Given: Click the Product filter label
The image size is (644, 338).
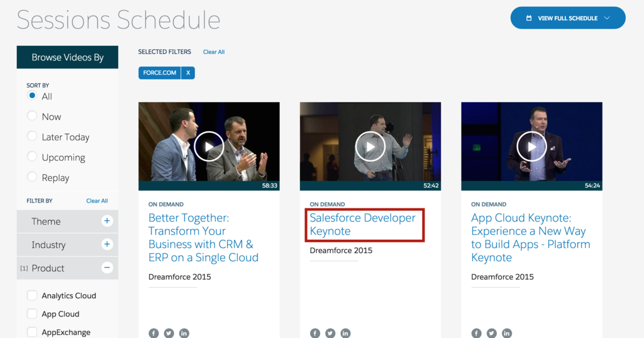Looking at the screenshot, I should click(48, 268).
